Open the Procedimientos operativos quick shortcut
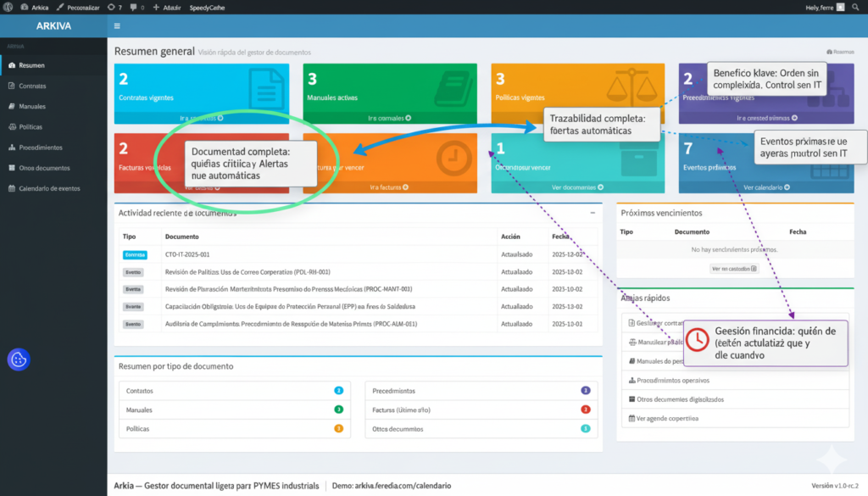Viewport: 868px width, 496px height. pos(735,381)
